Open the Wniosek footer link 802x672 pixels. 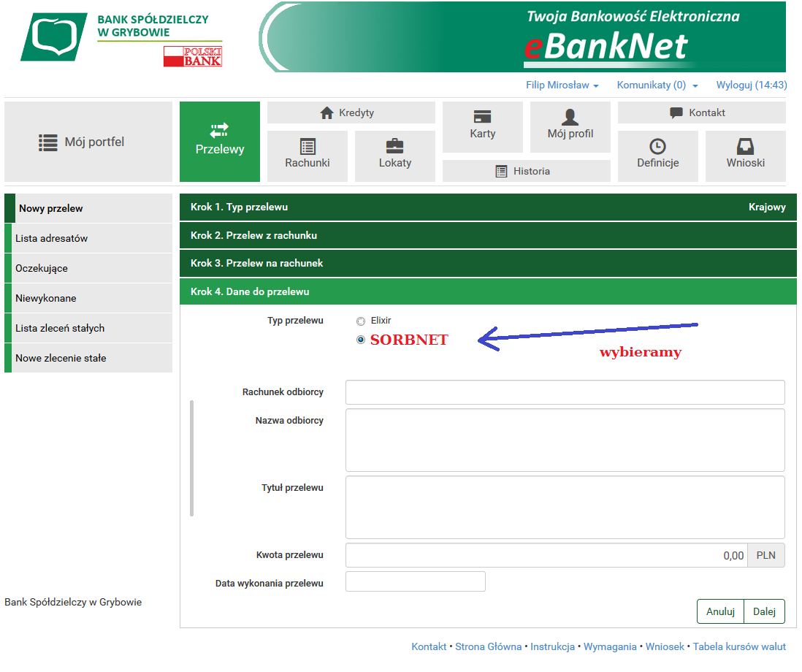(665, 646)
